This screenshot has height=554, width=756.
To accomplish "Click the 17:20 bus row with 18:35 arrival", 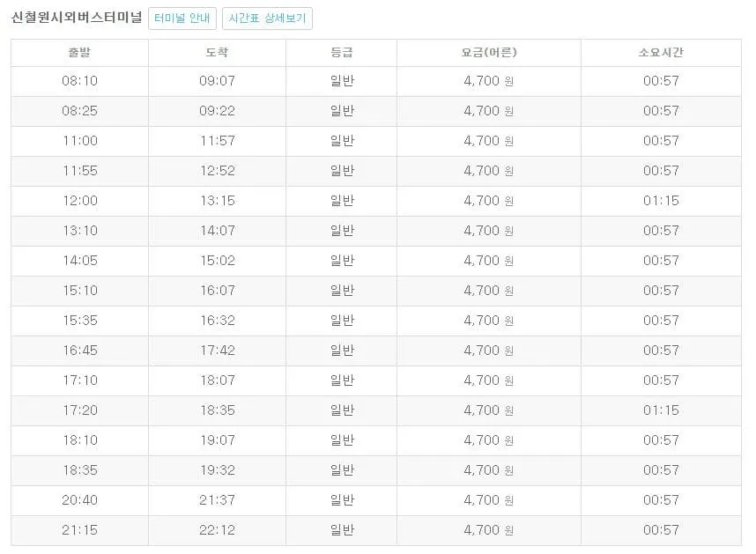I will tap(79, 409).
